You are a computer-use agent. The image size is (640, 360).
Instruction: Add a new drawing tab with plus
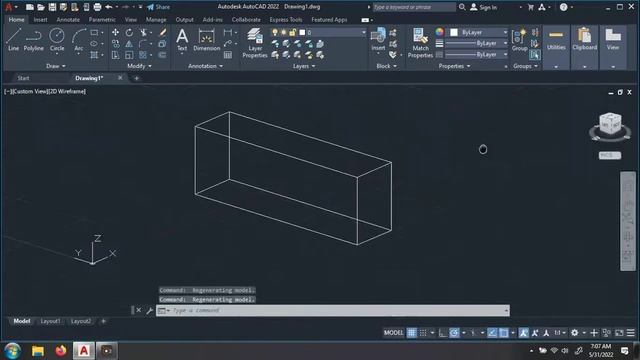pyautogui.click(x=136, y=78)
